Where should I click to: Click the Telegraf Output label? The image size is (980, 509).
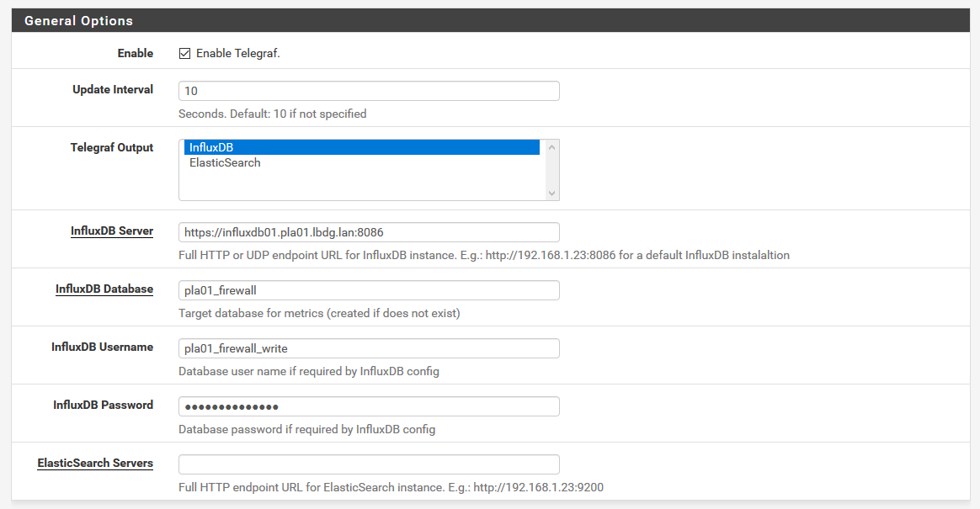[112, 147]
